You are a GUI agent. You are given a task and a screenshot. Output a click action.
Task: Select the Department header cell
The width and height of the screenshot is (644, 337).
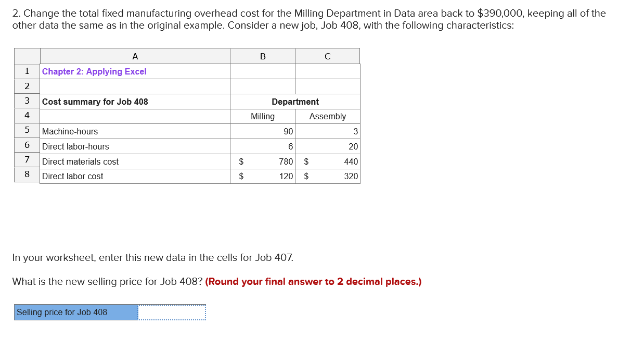point(294,102)
